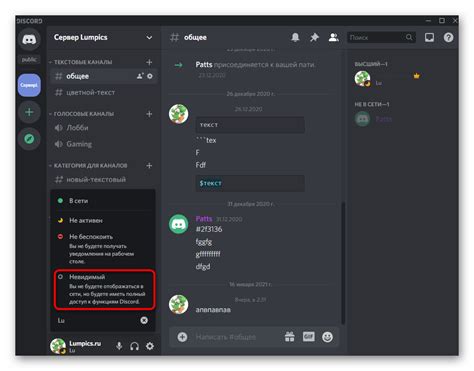
Task: Open the gift Nitro icon
Action: coord(290,337)
